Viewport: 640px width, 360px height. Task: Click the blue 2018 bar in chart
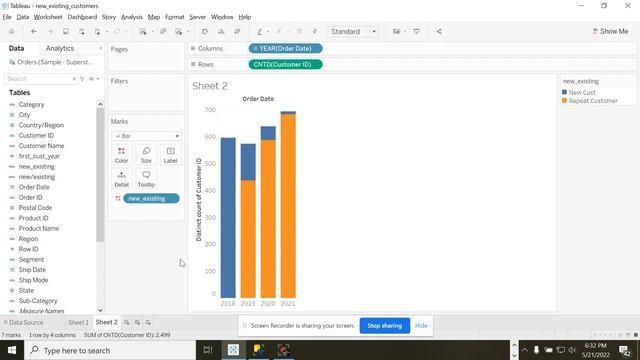click(228, 218)
